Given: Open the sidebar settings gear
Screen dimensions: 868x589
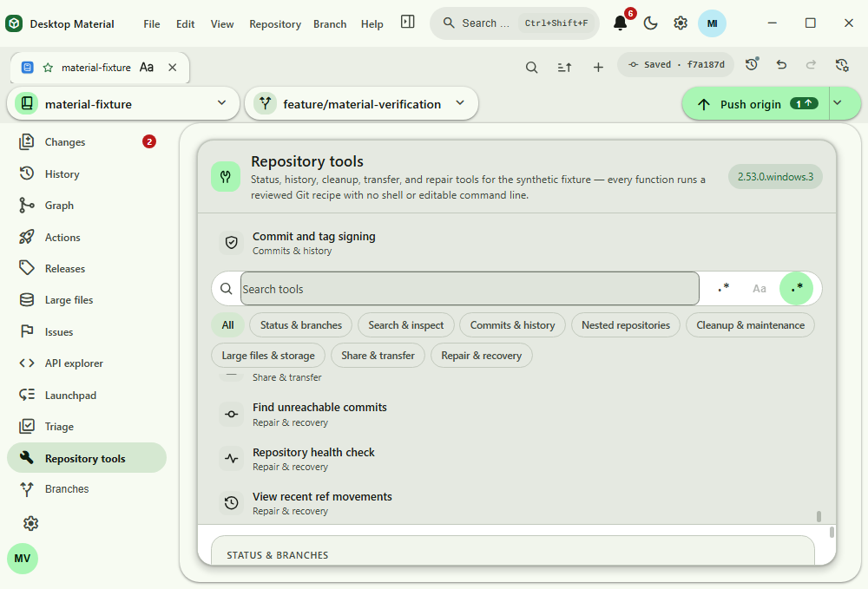Looking at the screenshot, I should click(30, 523).
